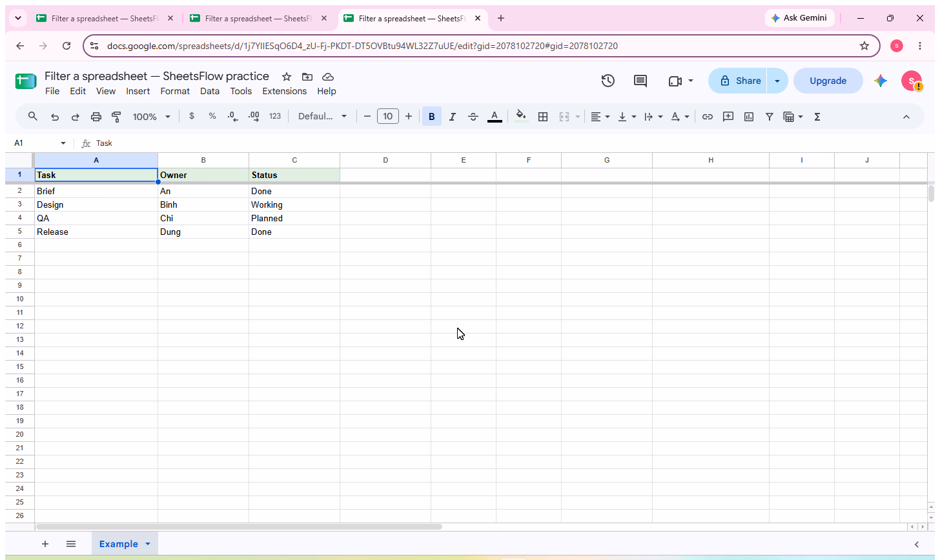Format as currency with dollar icon
The width and height of the screenshot is (940, 560).
(x=192, y=117)
